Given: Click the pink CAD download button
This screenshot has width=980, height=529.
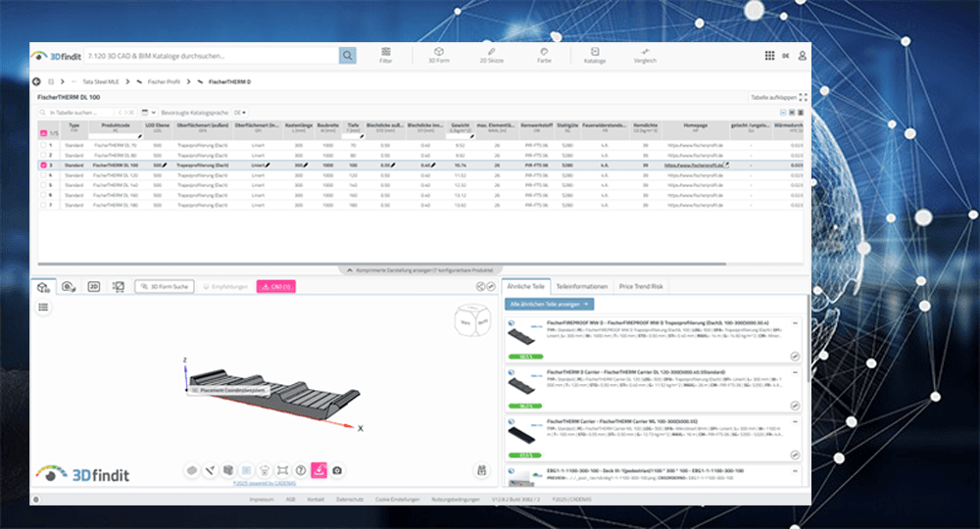Looking at the screenshot, I should point(276,286).
